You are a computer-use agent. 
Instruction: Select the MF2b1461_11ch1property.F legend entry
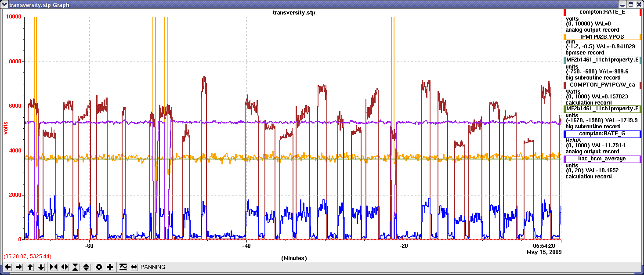point(602,109)
